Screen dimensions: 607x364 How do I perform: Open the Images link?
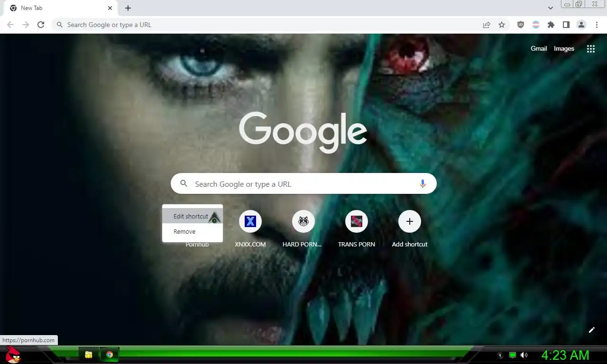(x=564, y=48)
